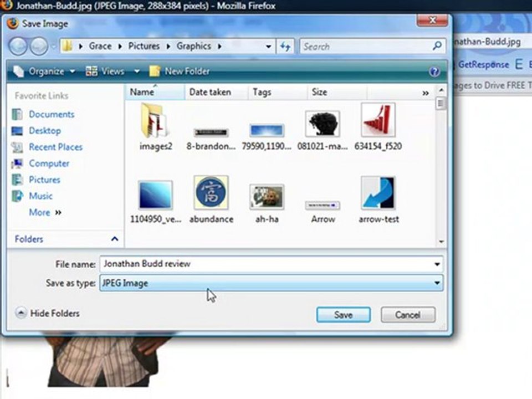
Task: Click the Recent Places icon
Action: coord(17,147)
